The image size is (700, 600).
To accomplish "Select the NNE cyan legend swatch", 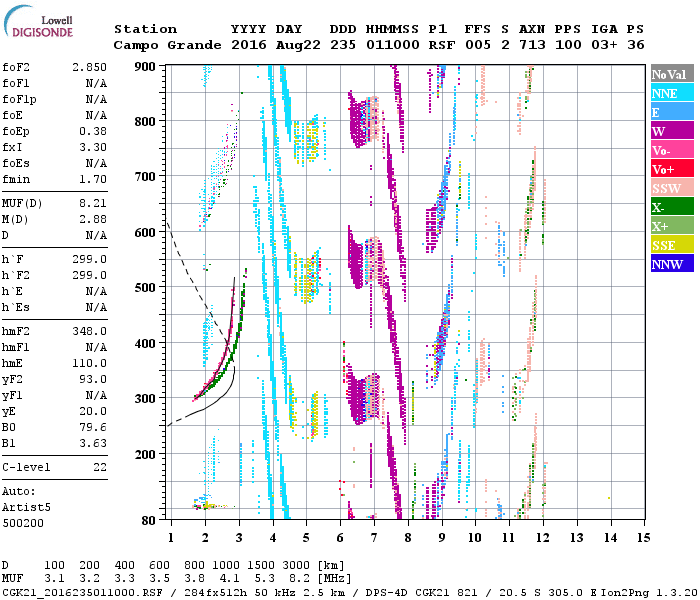I will [x=672, y=92].
